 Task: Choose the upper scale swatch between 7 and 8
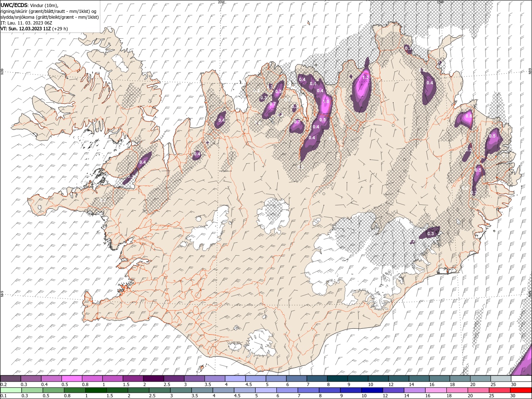317,379
